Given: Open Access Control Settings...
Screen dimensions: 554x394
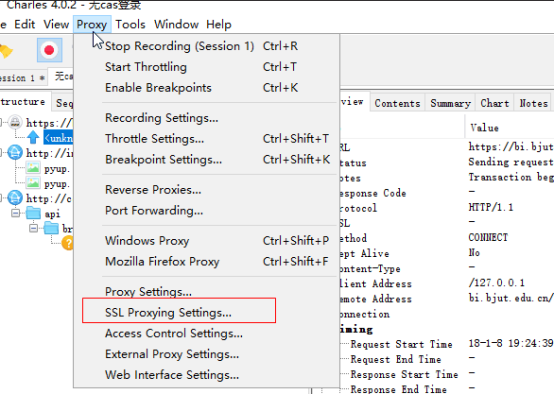Looking at the screenshot, I should [206, 334].
